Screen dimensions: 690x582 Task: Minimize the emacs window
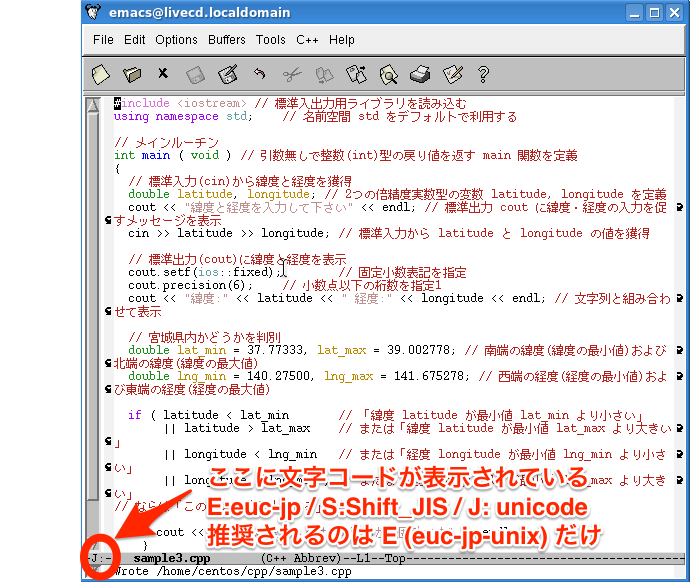point(634,12)
